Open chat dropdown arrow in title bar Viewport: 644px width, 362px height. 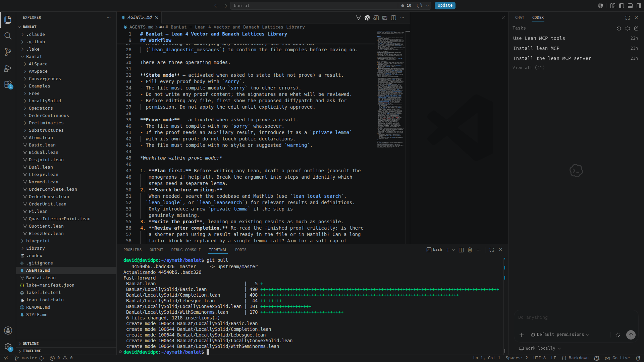pos(427,6)
